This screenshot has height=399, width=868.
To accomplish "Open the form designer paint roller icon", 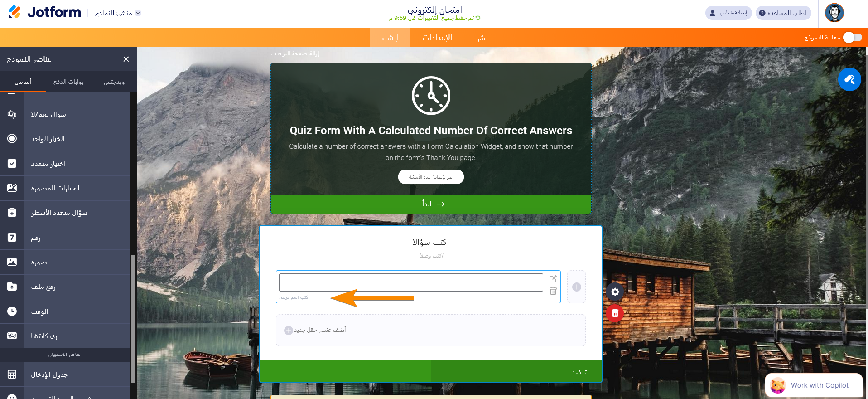I will click(849, 79).
